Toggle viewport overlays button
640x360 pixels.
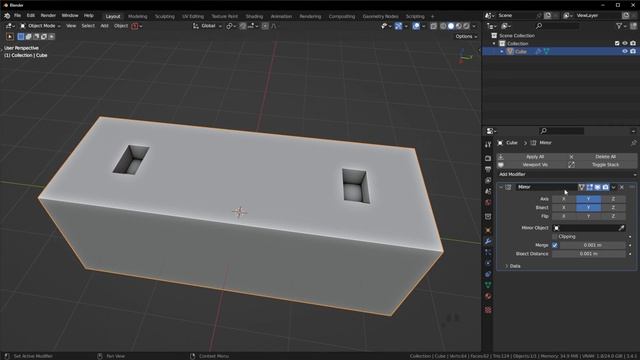[x=416, y=26]
